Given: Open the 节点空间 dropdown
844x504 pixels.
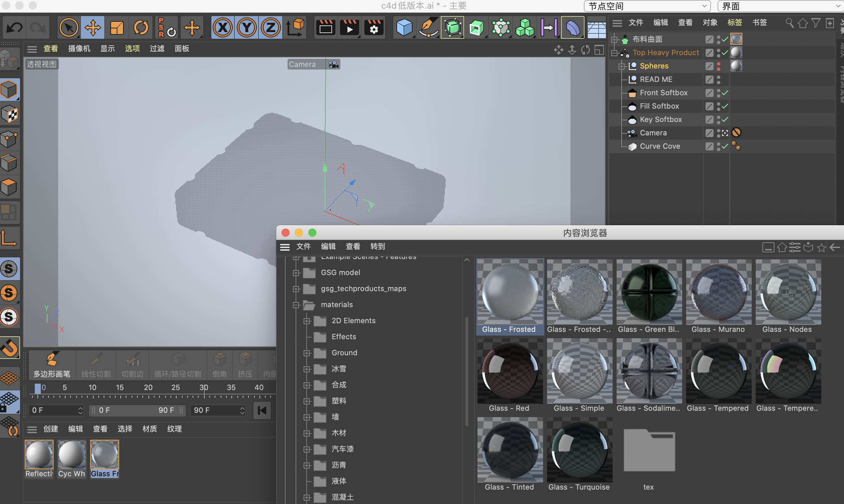Looking at the screenshot, I should [647, 6].
